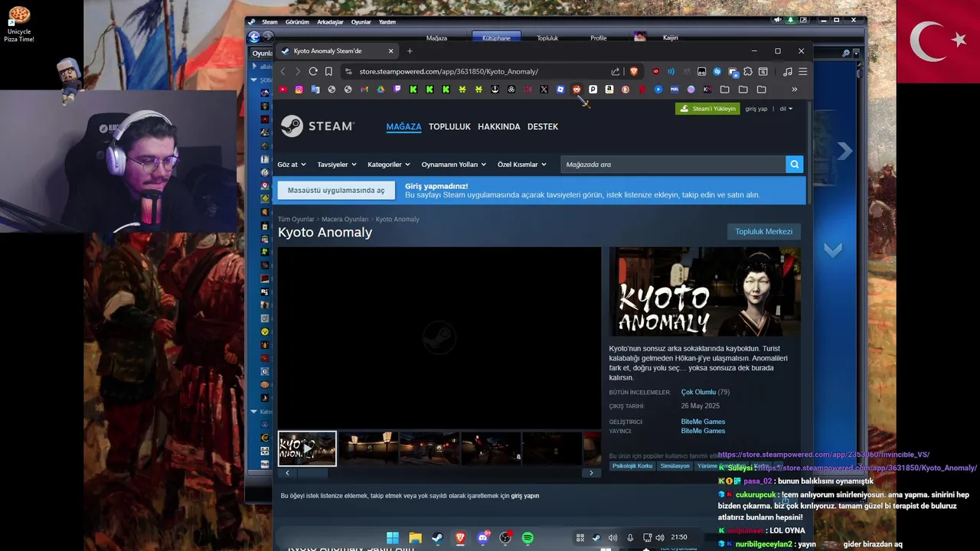Open the Amazon bookmark icon
This screenshot has height=551, width=980.
[609, 90]
